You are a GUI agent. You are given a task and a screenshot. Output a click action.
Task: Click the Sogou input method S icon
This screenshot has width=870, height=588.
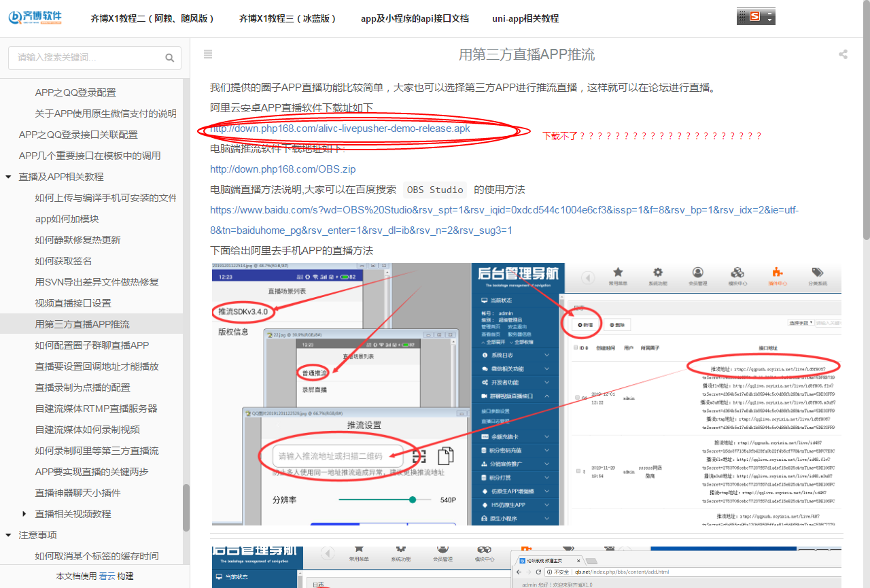click(x=754, y=17)
